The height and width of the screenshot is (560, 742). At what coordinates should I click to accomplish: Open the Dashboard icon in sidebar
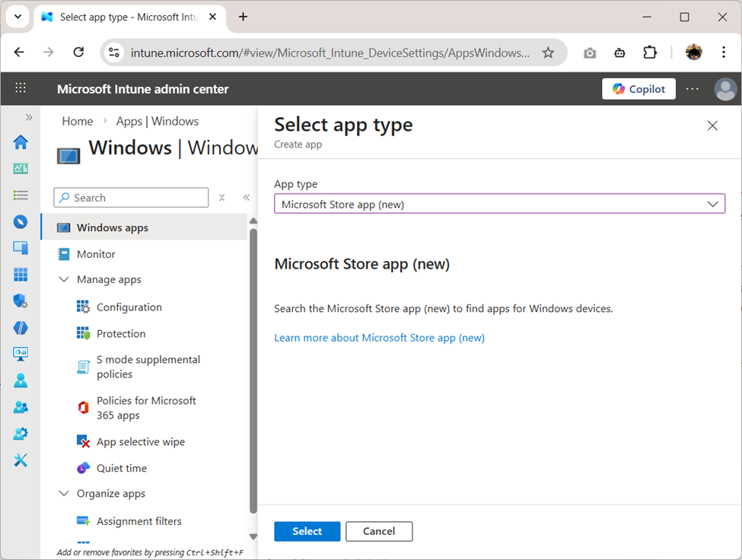pyautogui.click(x=21, y=168)
